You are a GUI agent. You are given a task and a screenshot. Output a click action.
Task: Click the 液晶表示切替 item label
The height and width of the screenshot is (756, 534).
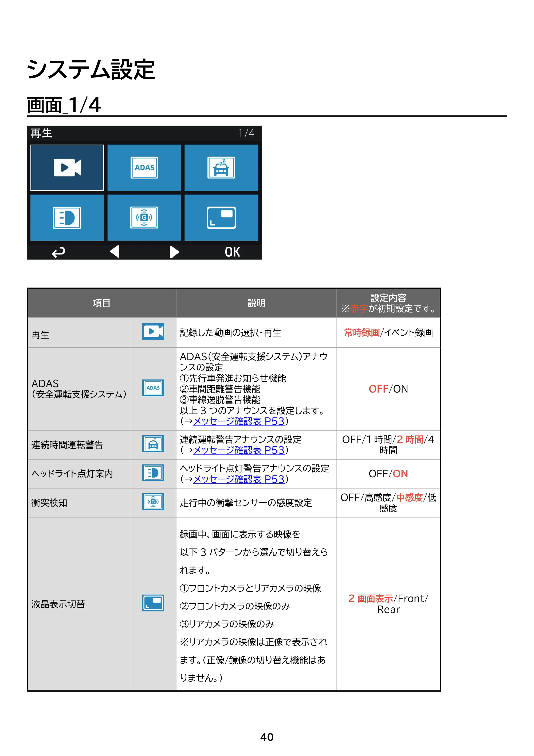pyautogui.click(x=58, y=604)
